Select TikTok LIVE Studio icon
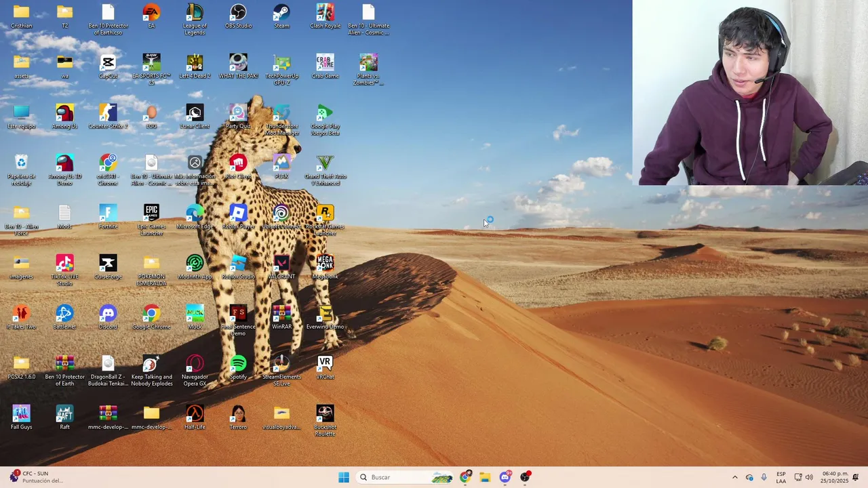 pos(64,270)
